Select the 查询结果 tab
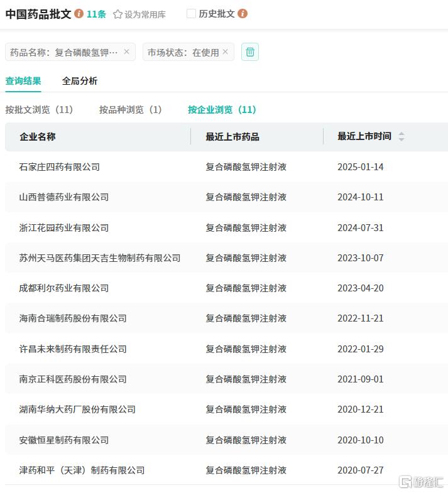The image size is (448, 493). tap(23, 81)
